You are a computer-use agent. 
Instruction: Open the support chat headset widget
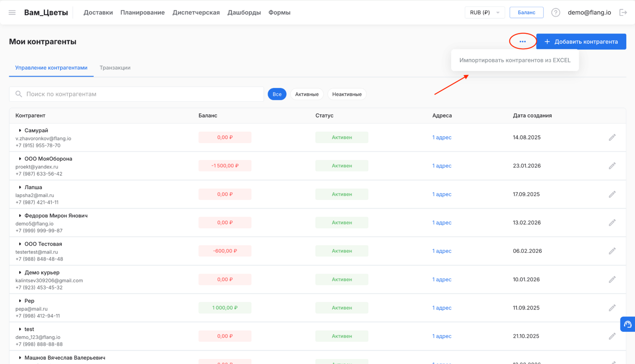coord(627,324)
